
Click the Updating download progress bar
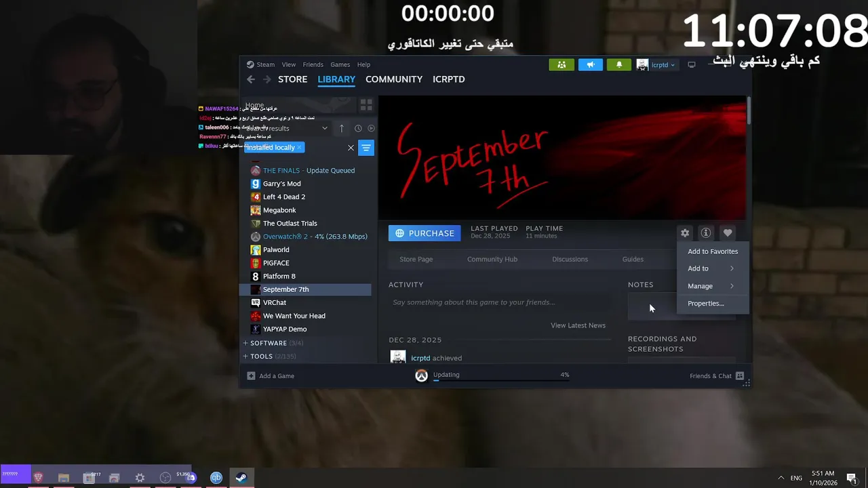tap(500, 380)
